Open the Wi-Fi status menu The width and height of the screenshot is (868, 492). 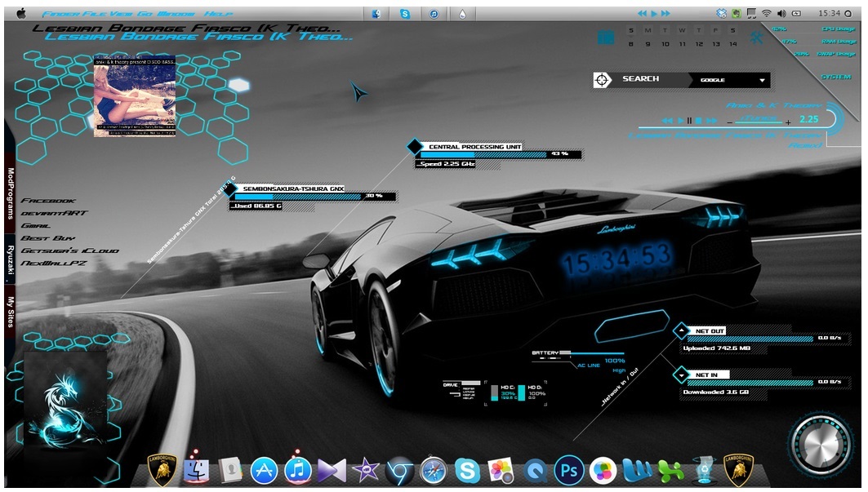click(x=767, y=13)
